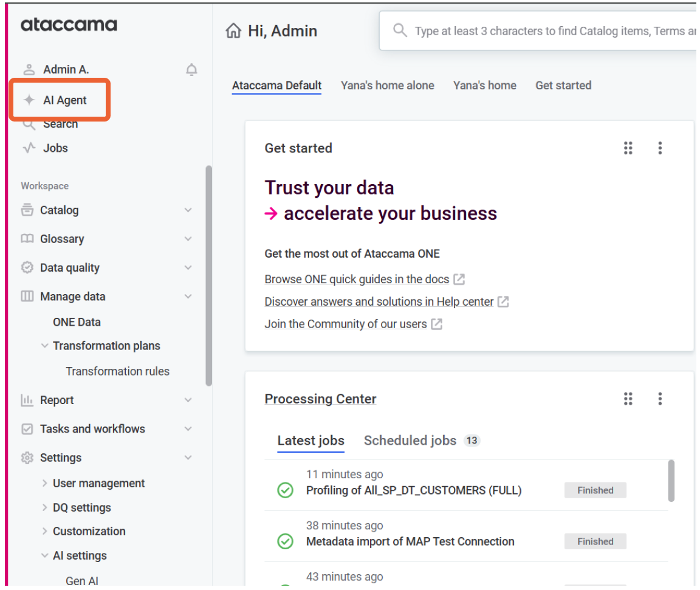Click the home icon beside Hi, Admin

pyautogui.click(x=233, y=31)
